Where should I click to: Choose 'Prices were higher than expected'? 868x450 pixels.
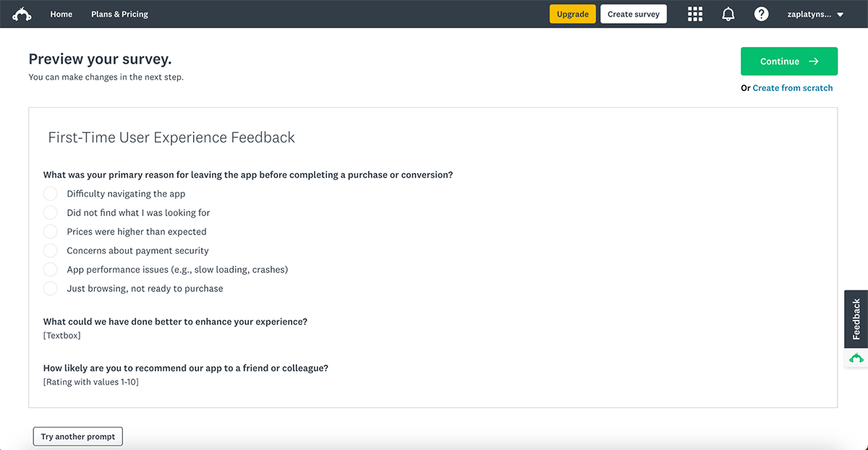50,232
